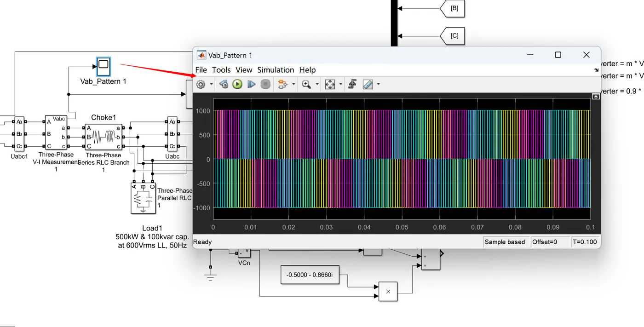
Task: Open the Simulation menu
Action: click(276, 70)
